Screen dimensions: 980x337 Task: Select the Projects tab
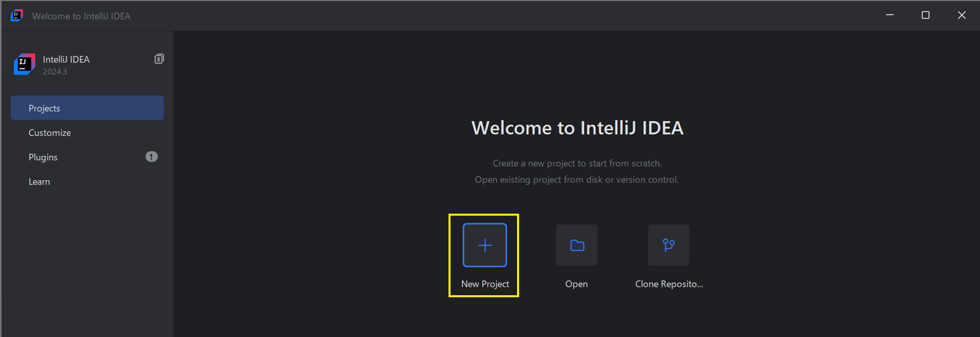pos(87,108)
